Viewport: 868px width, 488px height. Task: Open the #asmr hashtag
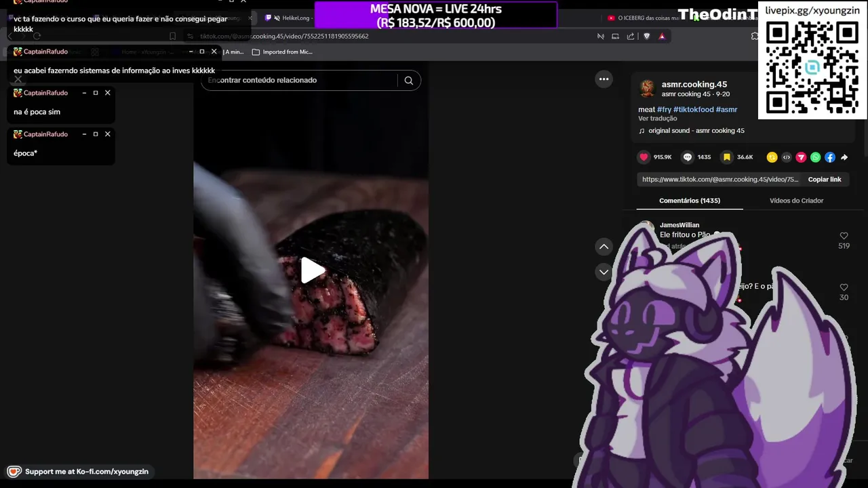[726, 109]
